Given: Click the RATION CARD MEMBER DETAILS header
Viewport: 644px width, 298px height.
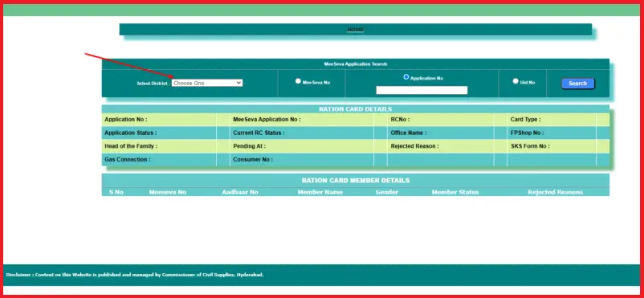Looking at the screenshot, I should coord(355,181).
